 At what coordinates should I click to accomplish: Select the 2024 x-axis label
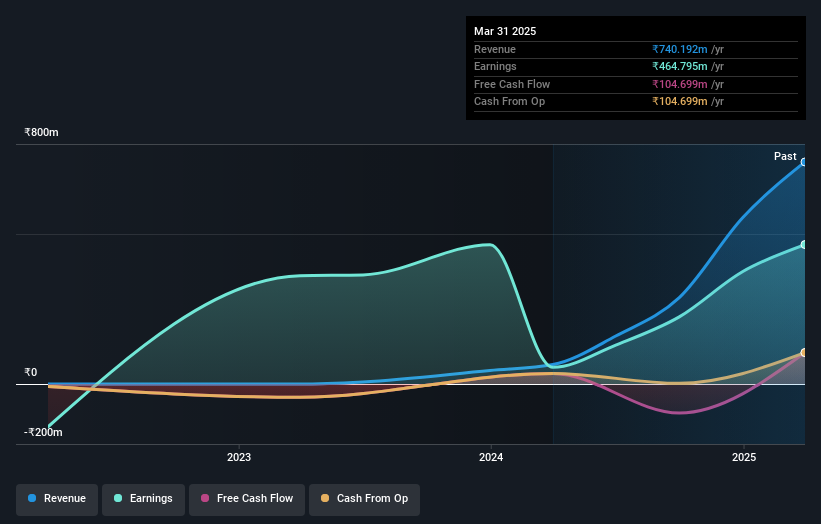click(x=491, y=457)
